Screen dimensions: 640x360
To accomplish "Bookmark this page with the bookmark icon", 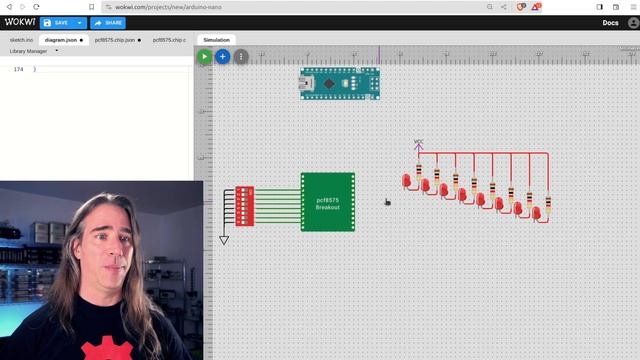I will click(x=91, y=7).
